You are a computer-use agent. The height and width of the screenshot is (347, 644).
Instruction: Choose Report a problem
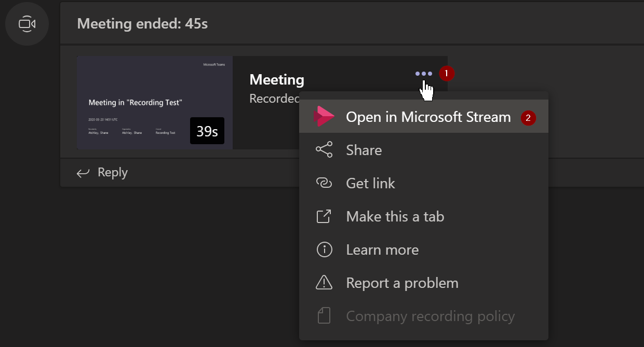[424, 283]
